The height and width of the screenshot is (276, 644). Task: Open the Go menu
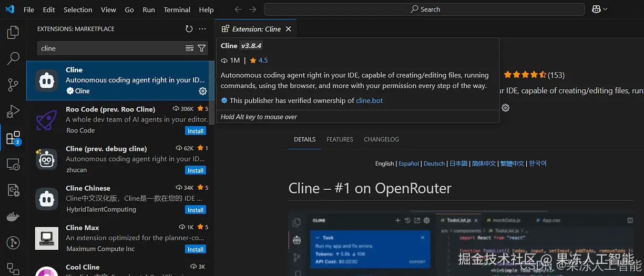(x=129, y=9)
